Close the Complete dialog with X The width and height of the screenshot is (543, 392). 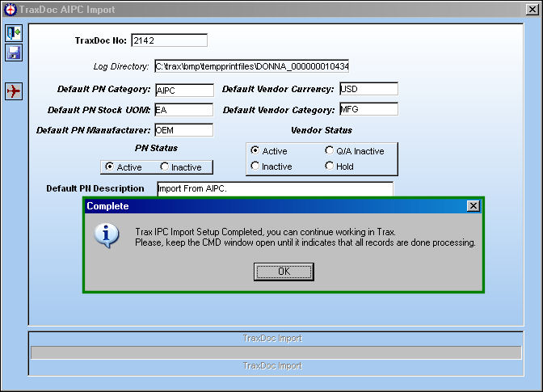coord(473,206)
